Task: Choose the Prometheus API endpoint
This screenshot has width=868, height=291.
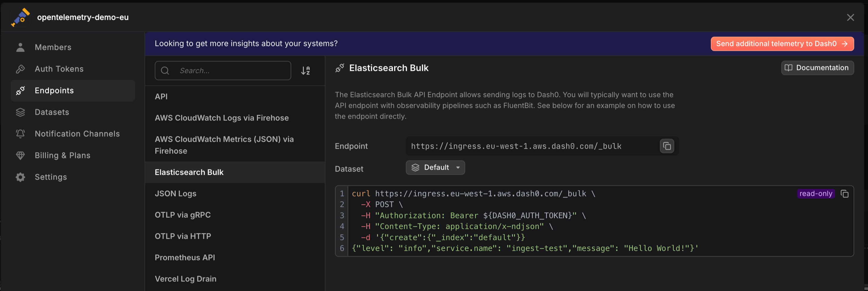Action: 235,257
